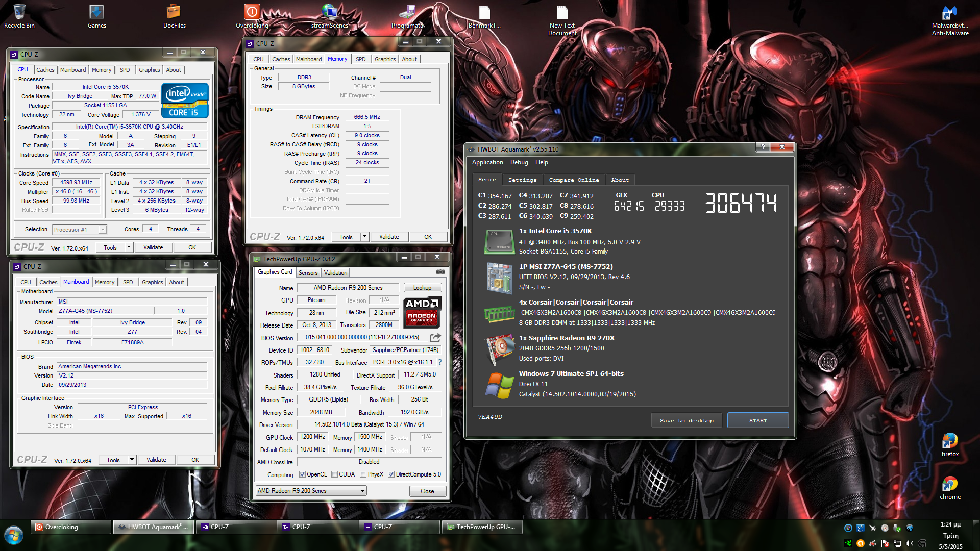Click the Close button in GPU-Z
This screenshot has width=980, height=551.
427,491
